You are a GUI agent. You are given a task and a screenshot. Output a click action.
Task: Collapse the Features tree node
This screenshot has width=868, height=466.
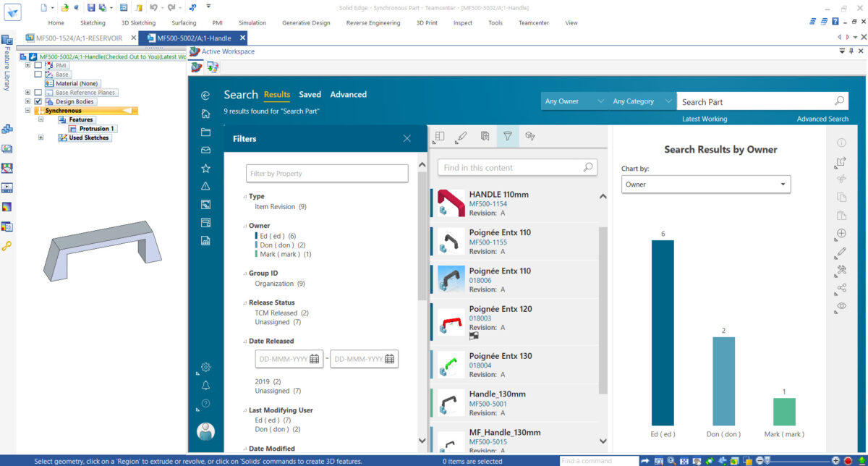click(41, 119)
